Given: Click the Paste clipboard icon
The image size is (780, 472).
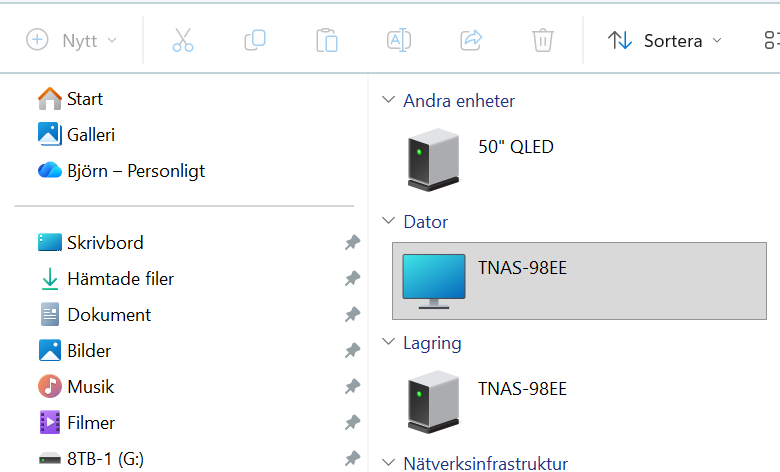Looking at the screenshot, I should point(327,40).
